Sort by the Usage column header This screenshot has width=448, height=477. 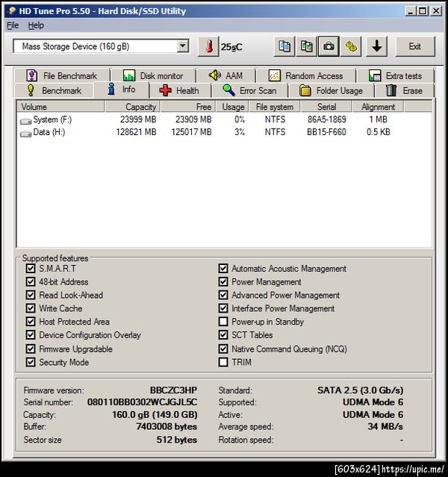pyautogui.click(x=233, y=107)
